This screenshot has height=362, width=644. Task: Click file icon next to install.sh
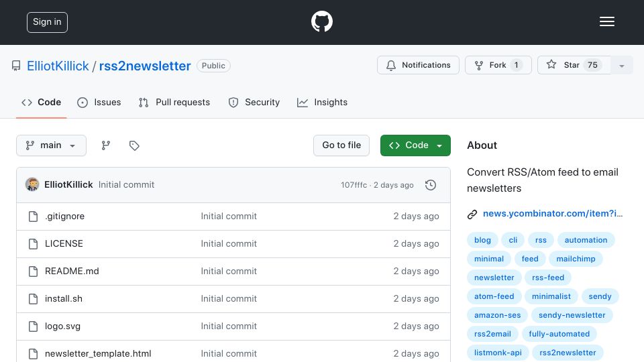pyautogui.click(x=34, y=299)
